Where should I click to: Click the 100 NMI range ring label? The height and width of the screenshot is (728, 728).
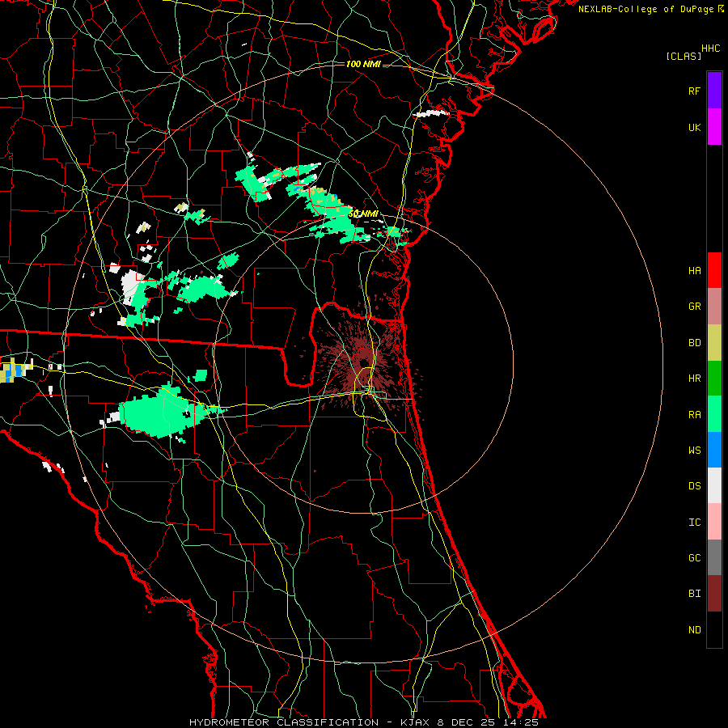coord(363,64)
